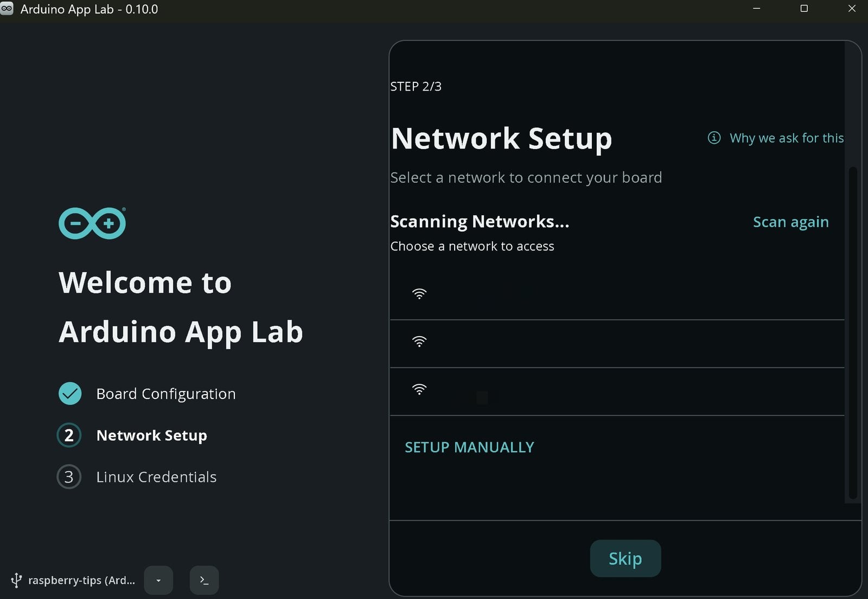Open the Why we ask for this link
Screen dimensions: 868x599
(x=787, y=138)
